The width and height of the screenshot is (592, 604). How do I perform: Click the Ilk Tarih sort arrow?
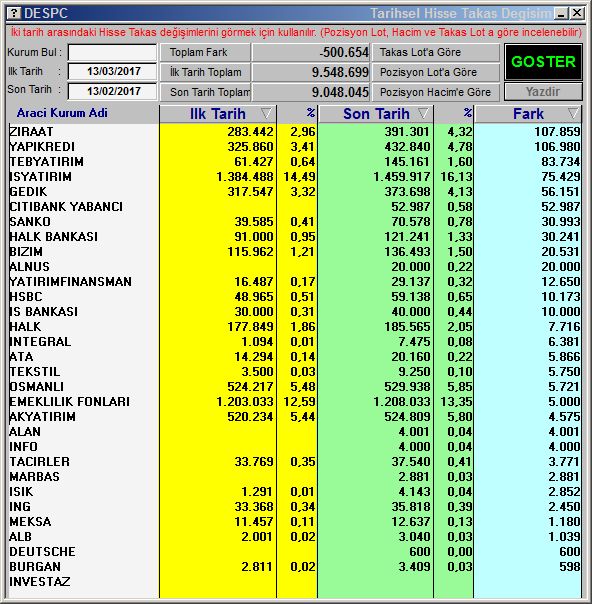tap(267, 114)
